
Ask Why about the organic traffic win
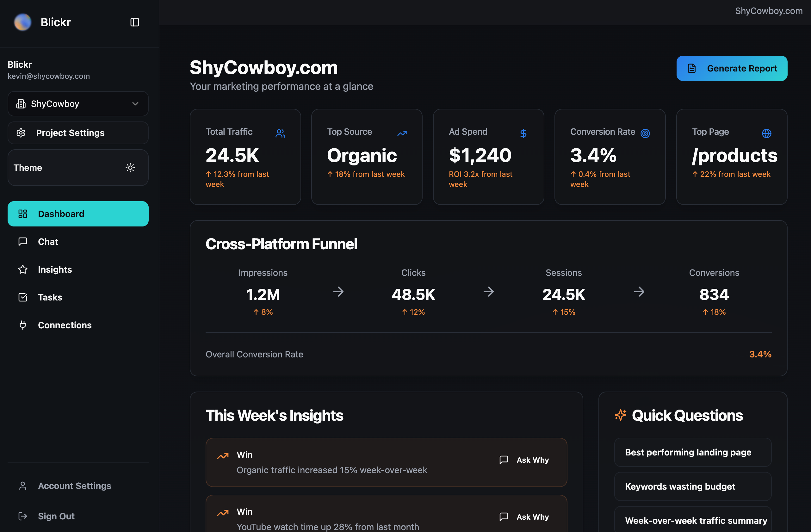click(x=524, y=460)
